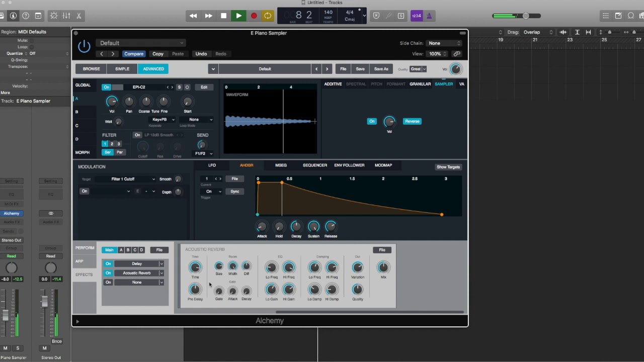Click the red record button
The image size is (644, 362).
254,16
